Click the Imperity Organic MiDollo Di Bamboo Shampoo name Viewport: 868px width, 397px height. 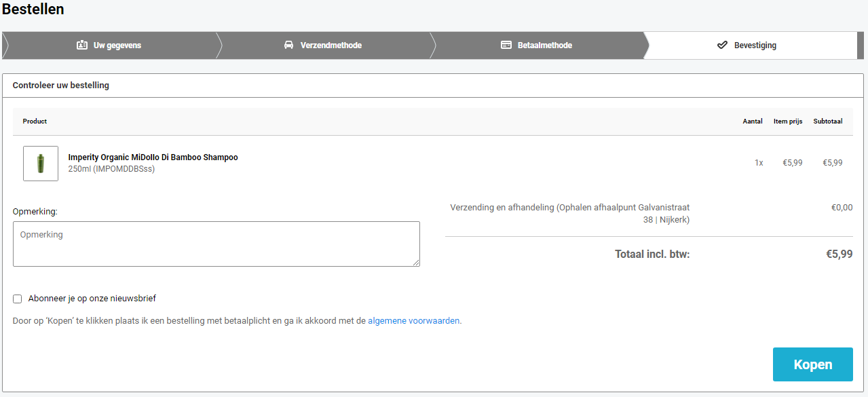(153, 157)
